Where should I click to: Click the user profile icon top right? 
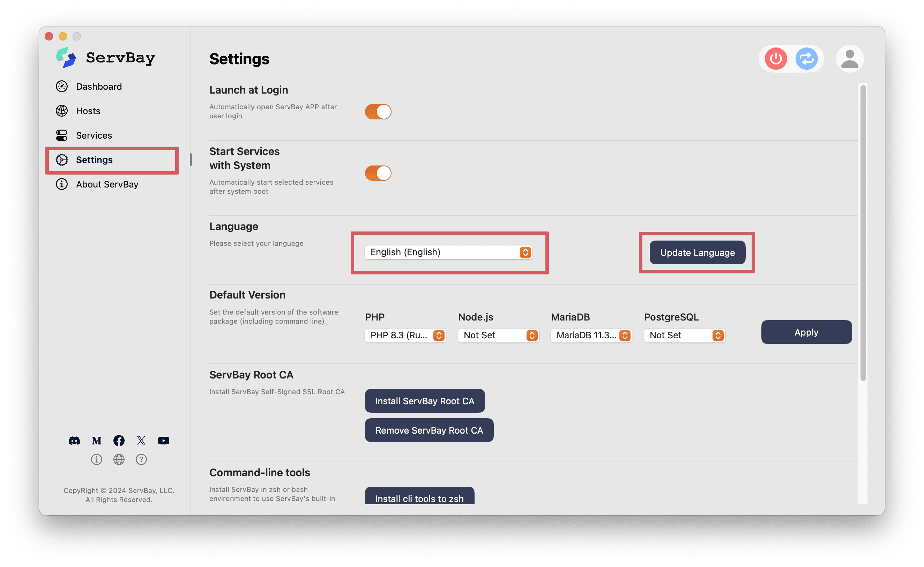coord(849,59)
